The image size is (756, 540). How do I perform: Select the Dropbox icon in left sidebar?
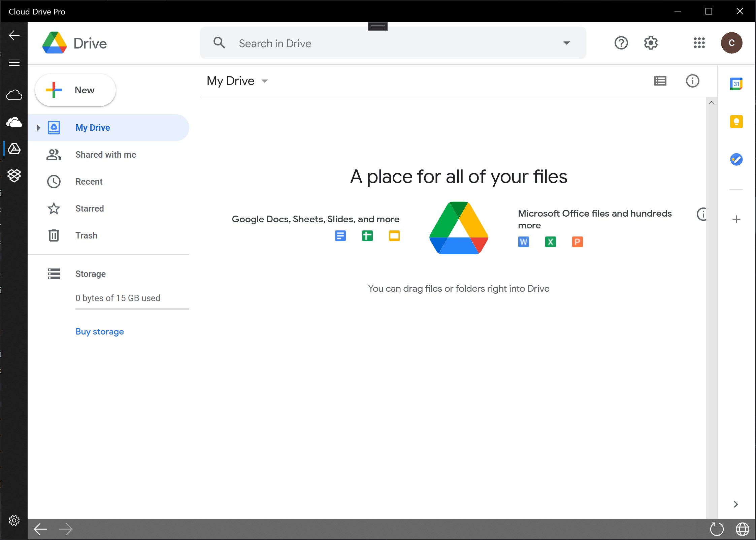click(14, 176)
